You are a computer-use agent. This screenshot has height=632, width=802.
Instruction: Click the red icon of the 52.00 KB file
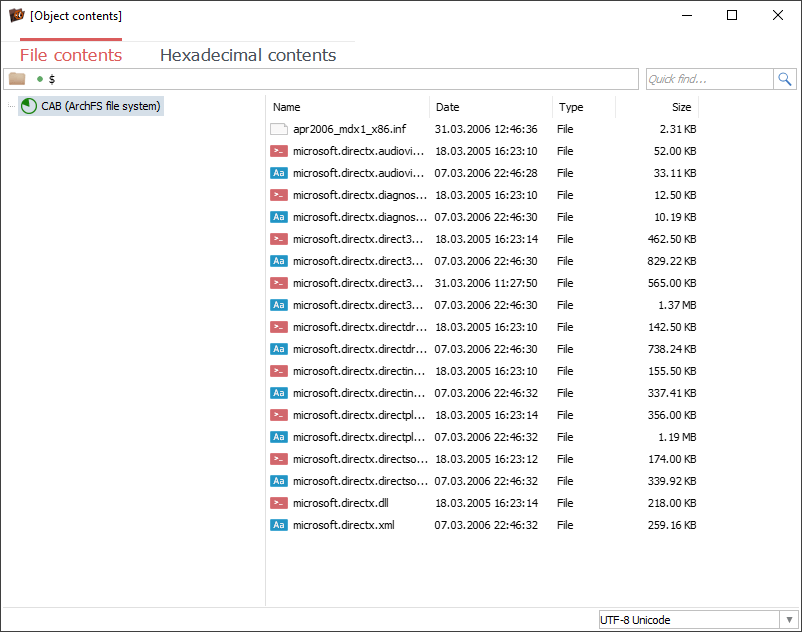click(x=279, y=151)
